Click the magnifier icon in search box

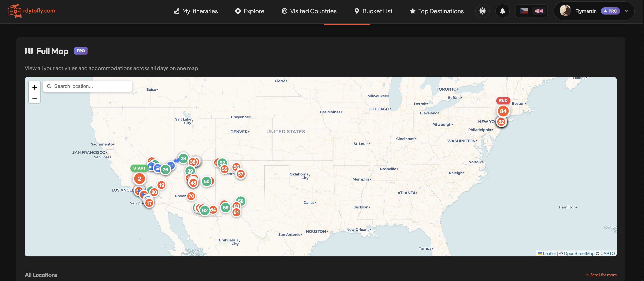[x=49, y=86]
